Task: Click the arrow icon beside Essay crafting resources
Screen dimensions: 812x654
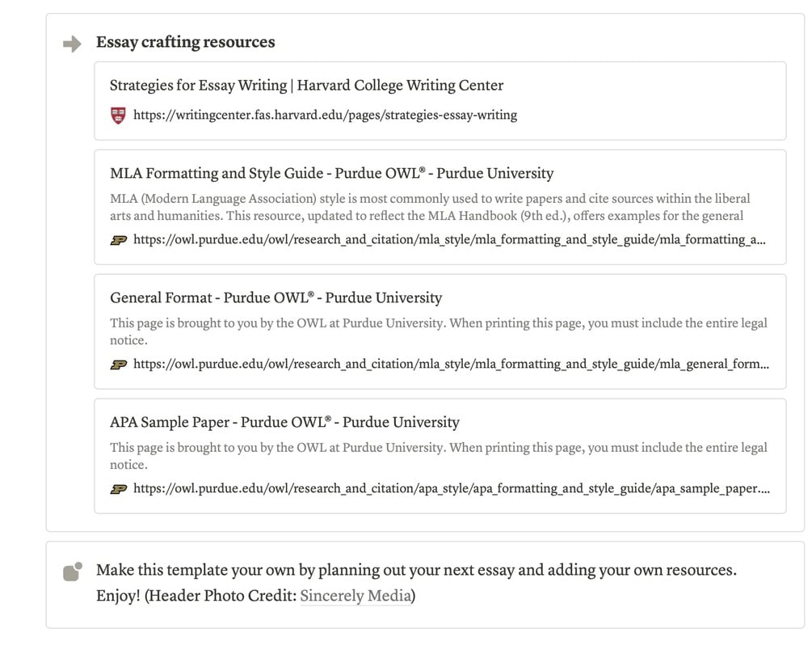Action: [73, 44]
